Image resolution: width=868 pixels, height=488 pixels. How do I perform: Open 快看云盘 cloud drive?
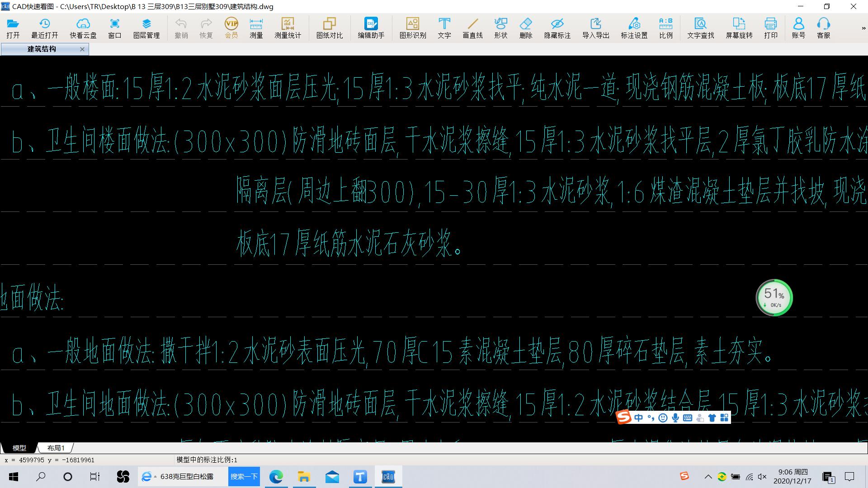(83, 28)
